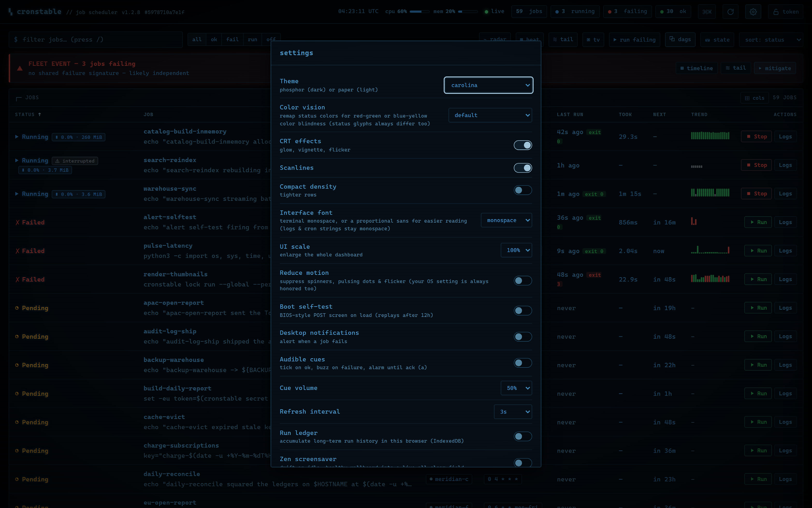Stop the catalog-build-inmemory job
Image resolution: width=812 pixels, height=508 pixels.
pos(756,136)
